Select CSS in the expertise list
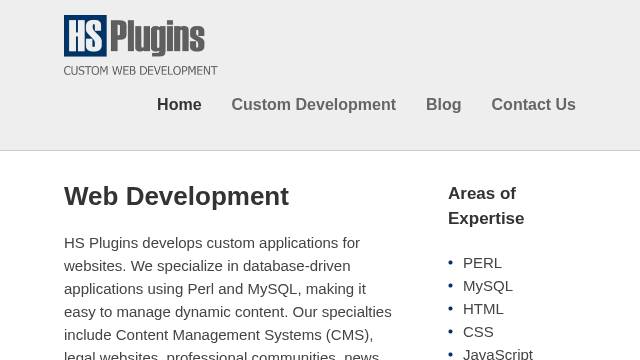This screenshot has height=360, width=640. coord(478,332)
